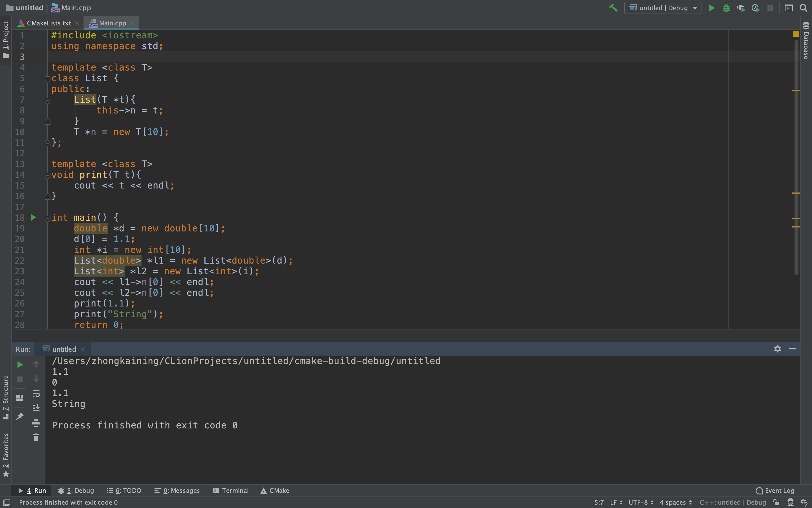
Task: Click untitled project breadcrumb
Action: pyautogui.click(x=24, y=8)
